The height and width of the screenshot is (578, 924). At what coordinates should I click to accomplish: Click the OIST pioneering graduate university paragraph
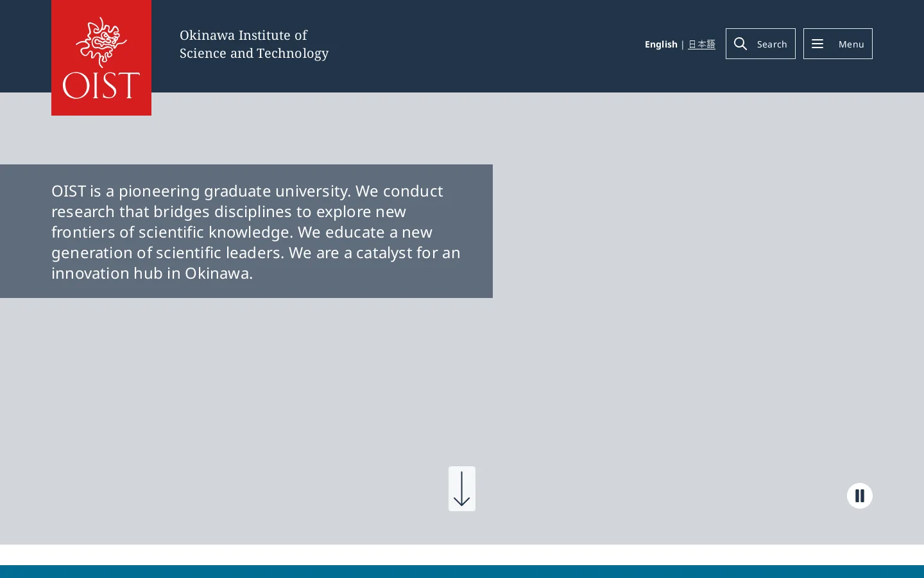(x=257, y=232)
